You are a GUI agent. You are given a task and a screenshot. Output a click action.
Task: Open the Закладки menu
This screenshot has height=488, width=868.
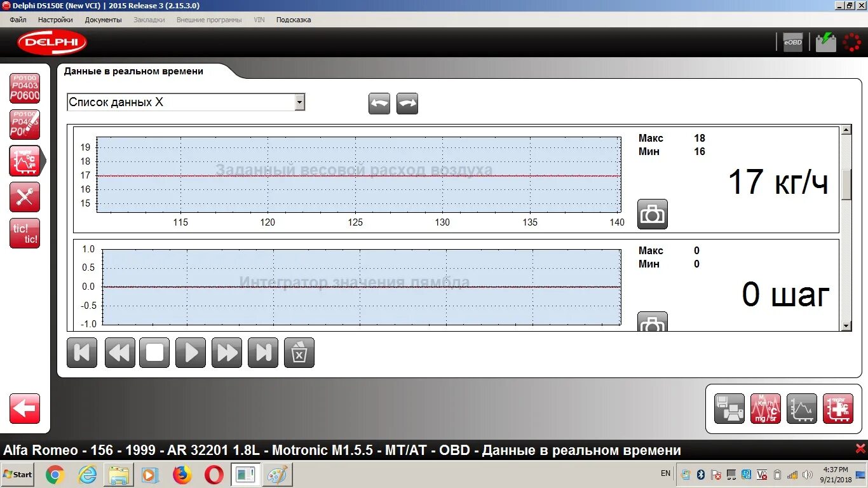pos(149,20)
